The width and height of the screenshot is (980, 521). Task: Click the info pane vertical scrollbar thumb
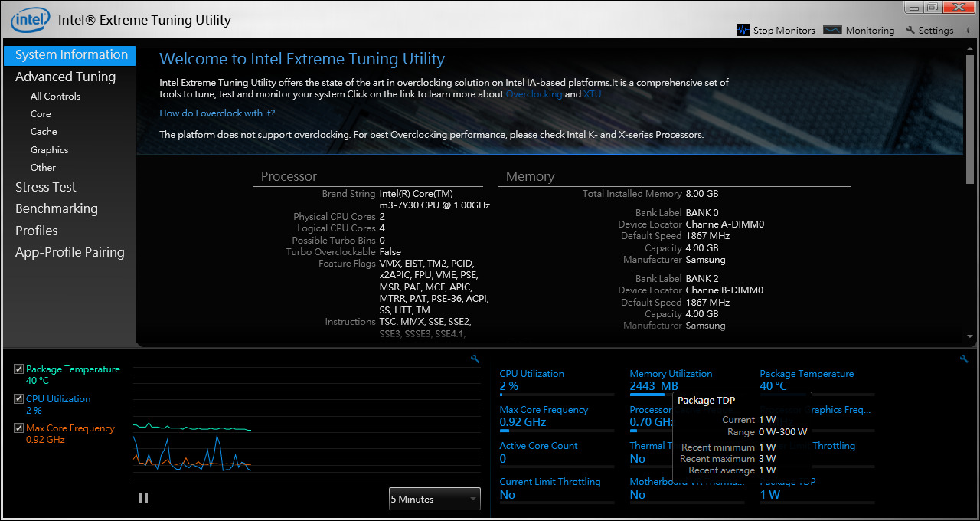coord(971,118)
